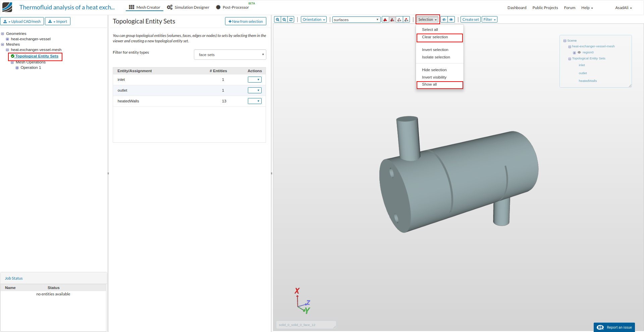Click the Report an issue camera icon

[600, 327]
